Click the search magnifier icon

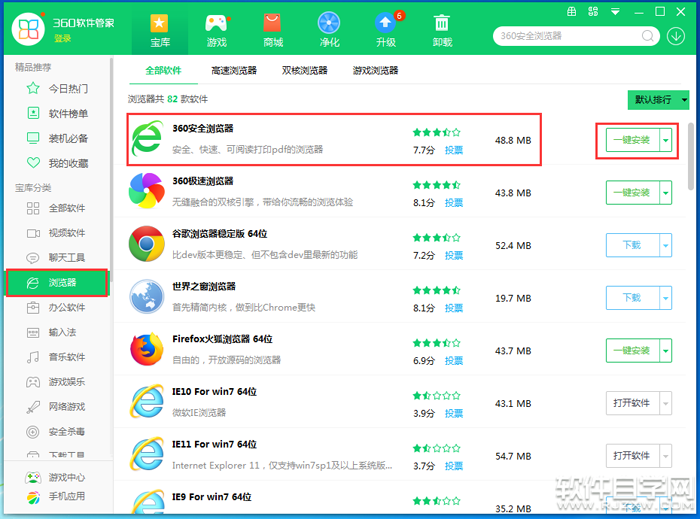click(648, 36)
